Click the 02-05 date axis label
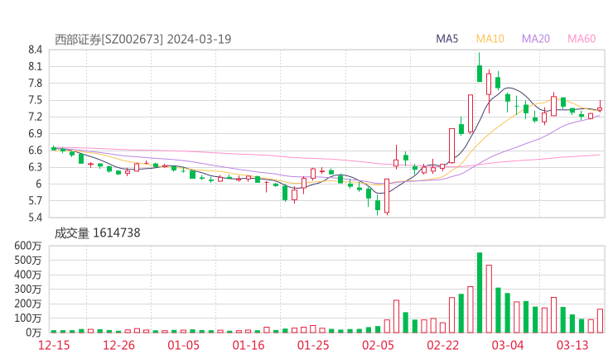 pyautogui.click(x=378, y=345)
